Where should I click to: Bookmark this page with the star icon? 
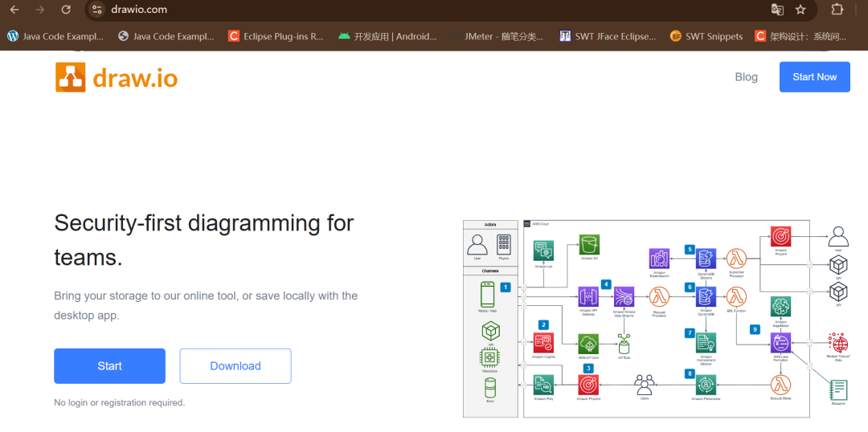[x=800, y=10]
